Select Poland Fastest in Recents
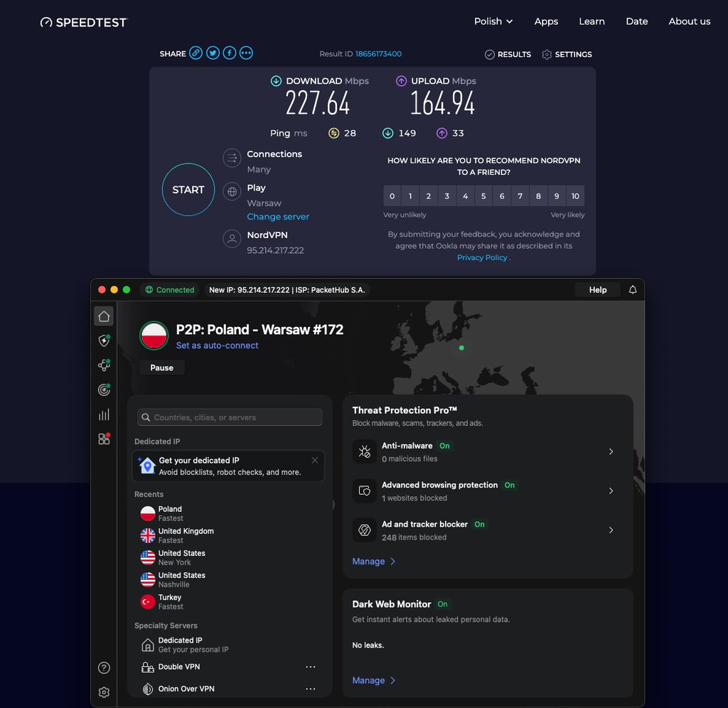This screenshot has height=708, width=728. [x=230, y=513]
